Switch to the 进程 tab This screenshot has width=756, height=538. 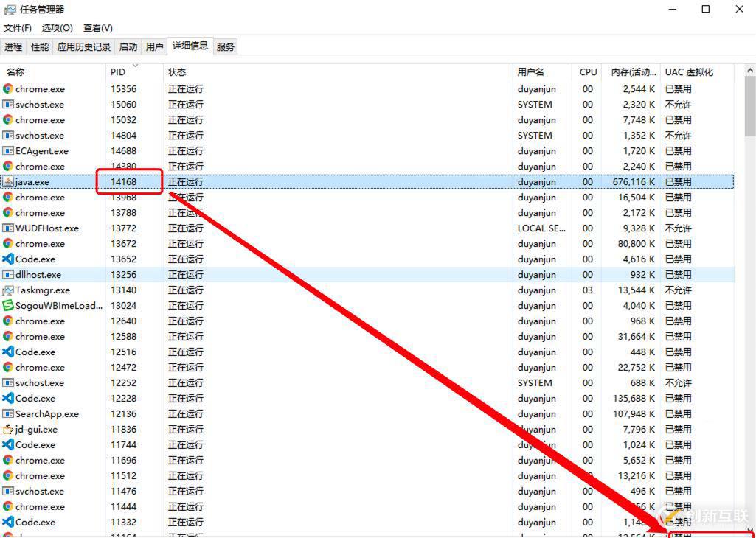(x=13, y=46)
